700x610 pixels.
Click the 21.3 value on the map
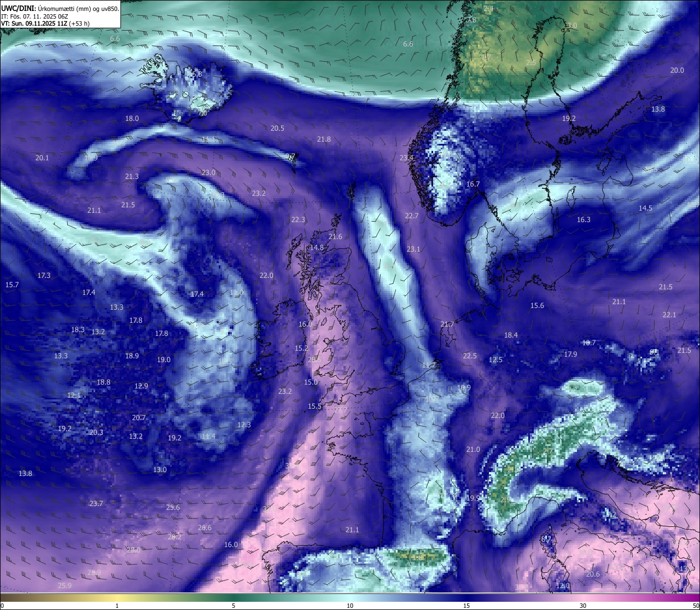click(132, 176)
